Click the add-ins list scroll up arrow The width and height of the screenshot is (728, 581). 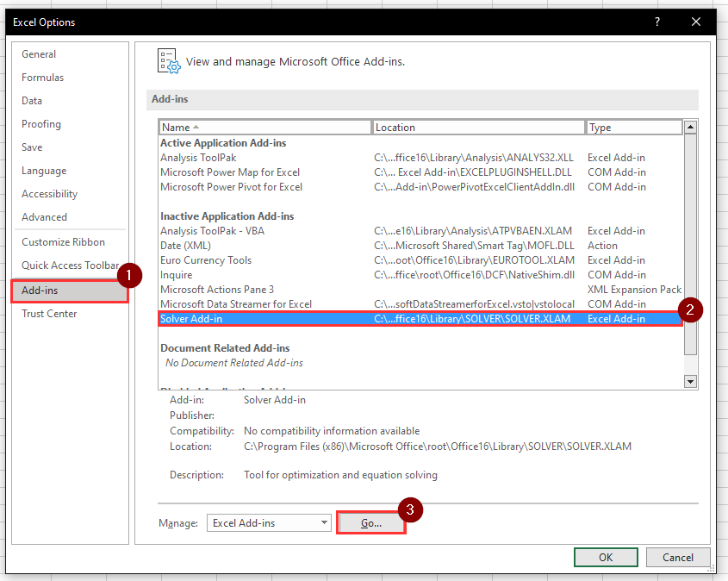tap(690, 127)
